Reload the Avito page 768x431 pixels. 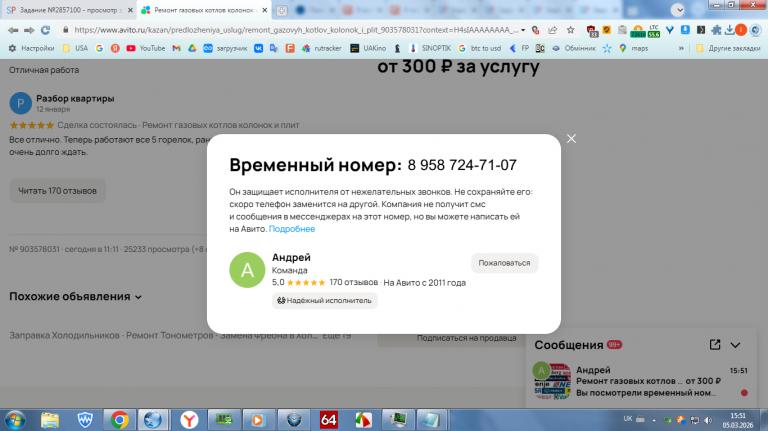click(45, 30)
